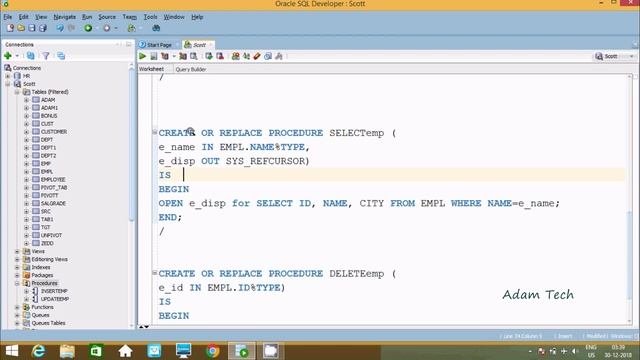Collapse the Procedures node
640x360 pixels.
[17, 283]
